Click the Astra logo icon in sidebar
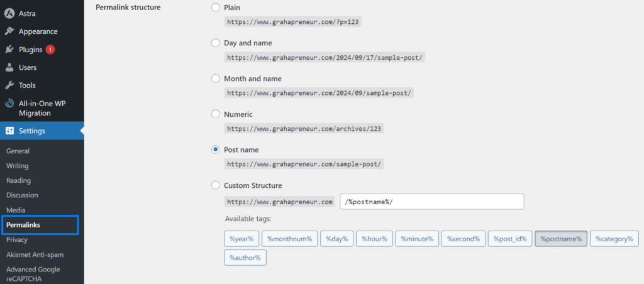This screenshot has height=284, width=644. pyautogui.click(x=9, y=13)
